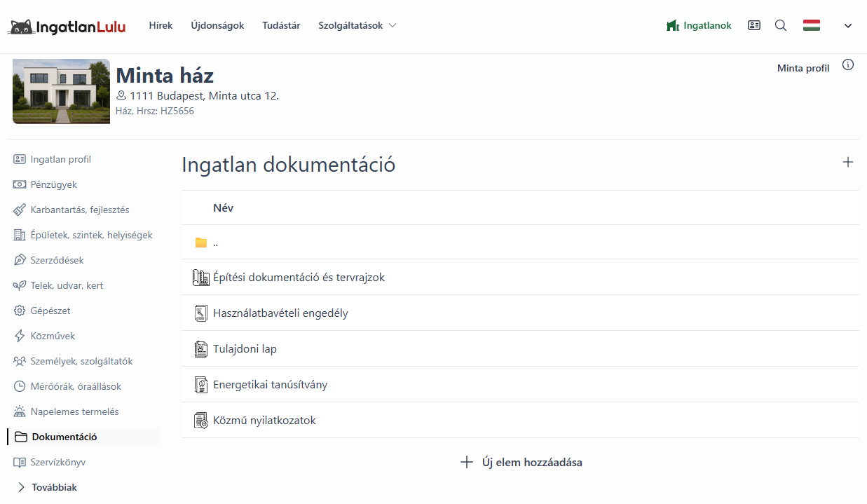The width and height of the screenshot is (867, 504).
Task: Click the Gépészet gear icon
Action: [x=20, y=311]
